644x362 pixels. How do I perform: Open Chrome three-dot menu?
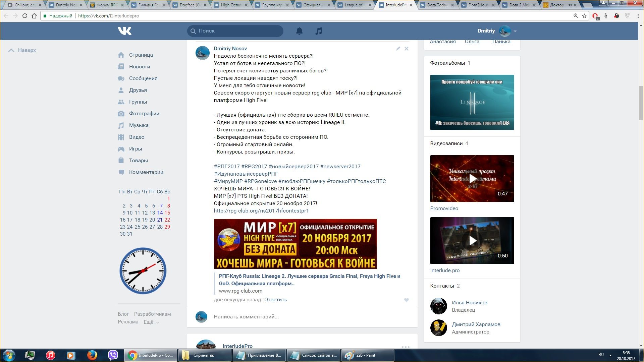click(638, 16)
